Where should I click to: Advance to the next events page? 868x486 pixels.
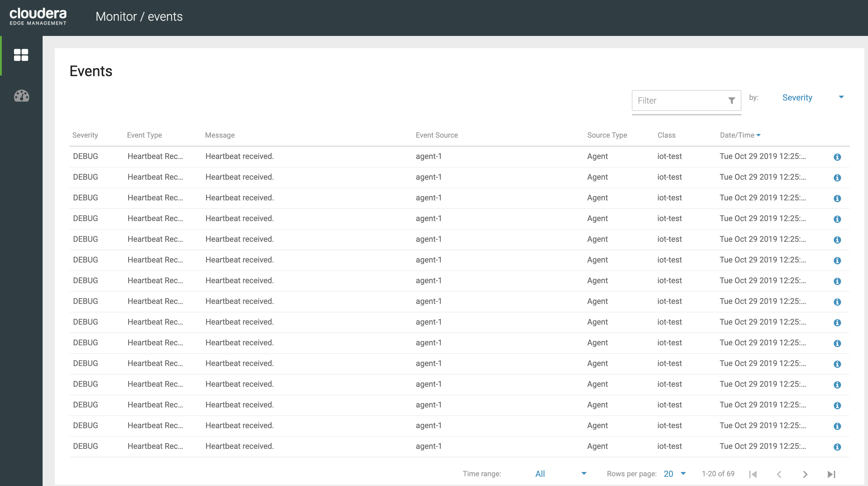point(805,474)
